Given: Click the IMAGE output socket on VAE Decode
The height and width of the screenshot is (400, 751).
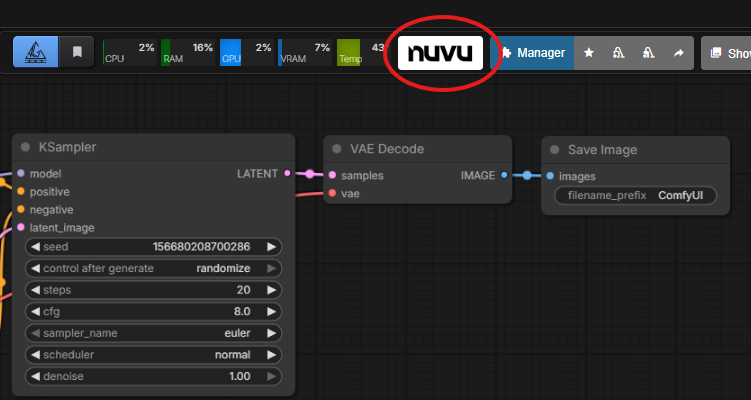Looking at the screenshot, I should coord(504,175).
